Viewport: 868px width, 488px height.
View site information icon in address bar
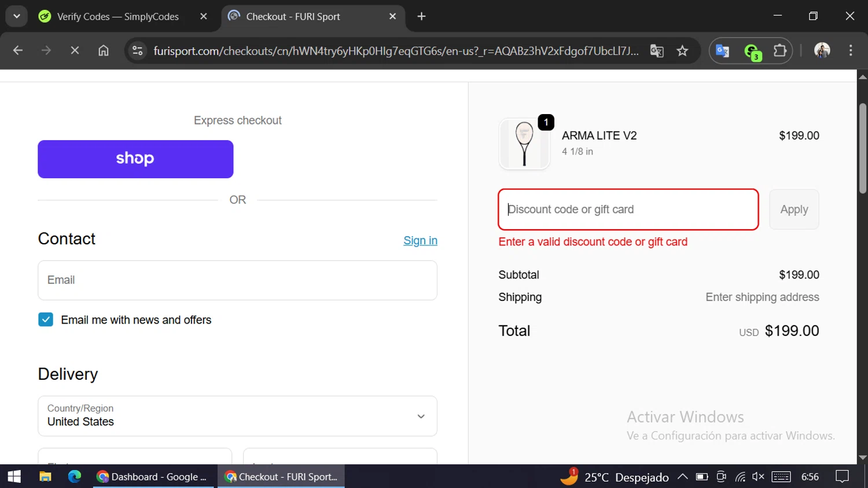point(138,51)
